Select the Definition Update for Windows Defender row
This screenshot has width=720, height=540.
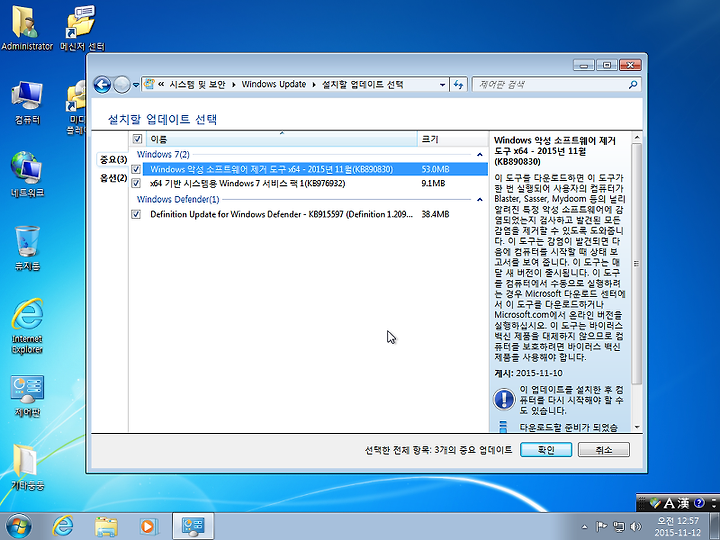click(315, 214)
